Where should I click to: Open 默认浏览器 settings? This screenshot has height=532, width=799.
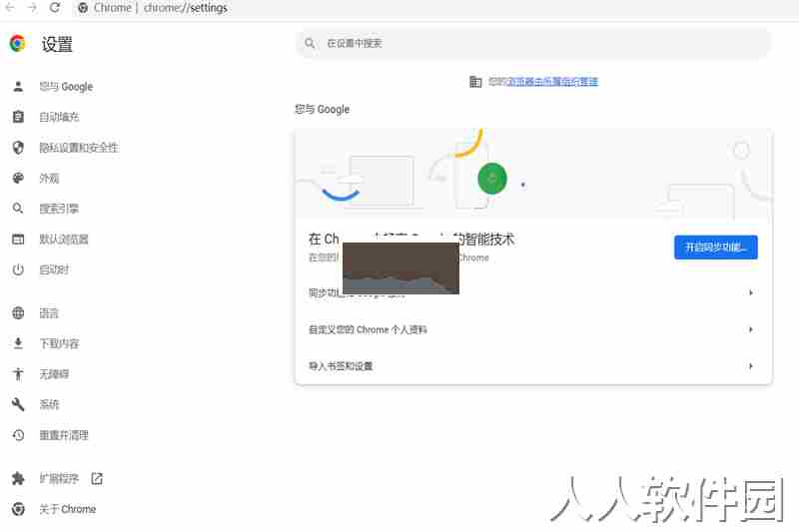point(64,240)
